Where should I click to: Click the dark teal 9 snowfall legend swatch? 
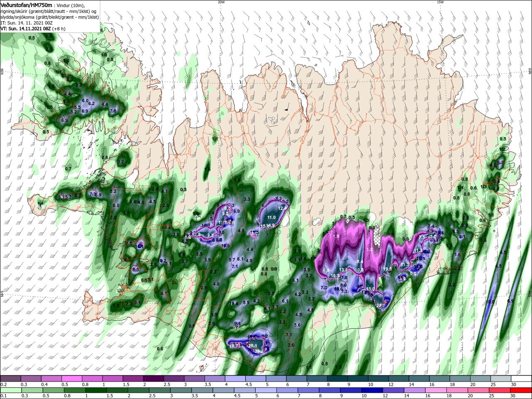[x=358, y=378]
